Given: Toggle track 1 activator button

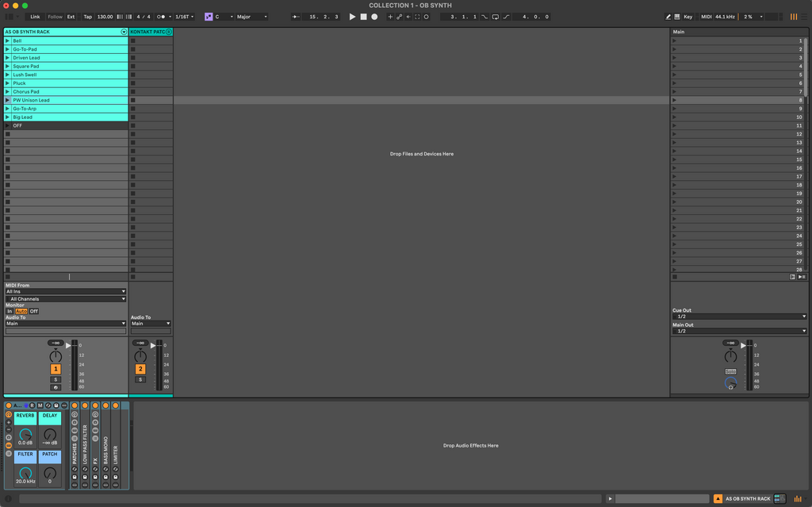Looking at the screenshot, I should [56, 369].
